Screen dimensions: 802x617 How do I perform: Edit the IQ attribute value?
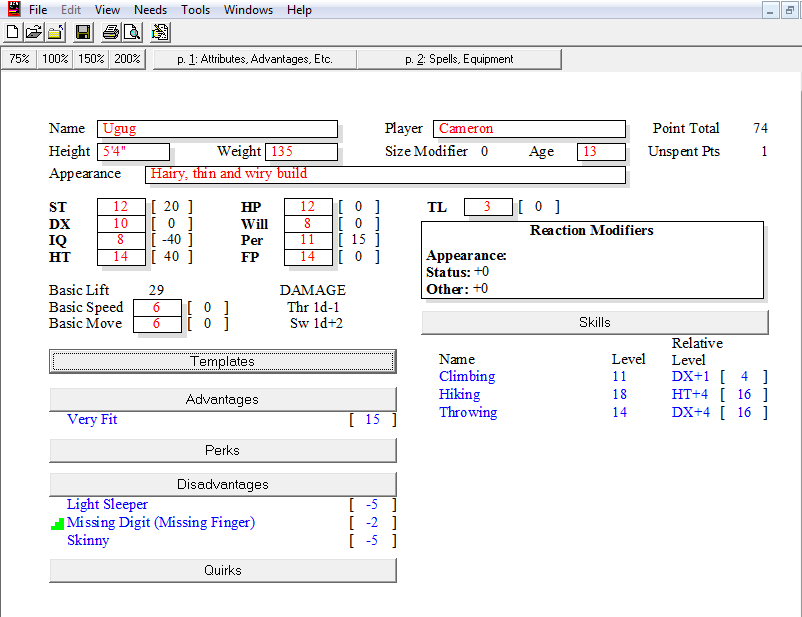121,240
